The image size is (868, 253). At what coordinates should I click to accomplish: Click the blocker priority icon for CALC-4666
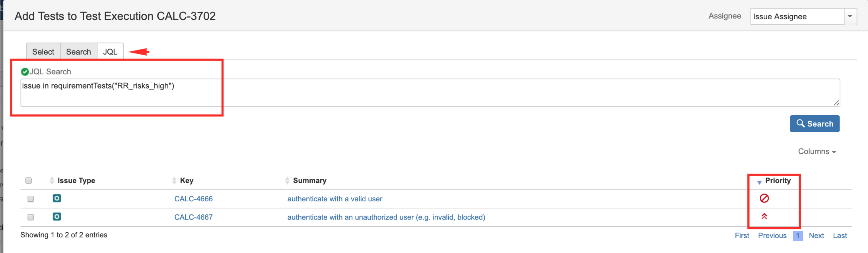pos(764,198)
